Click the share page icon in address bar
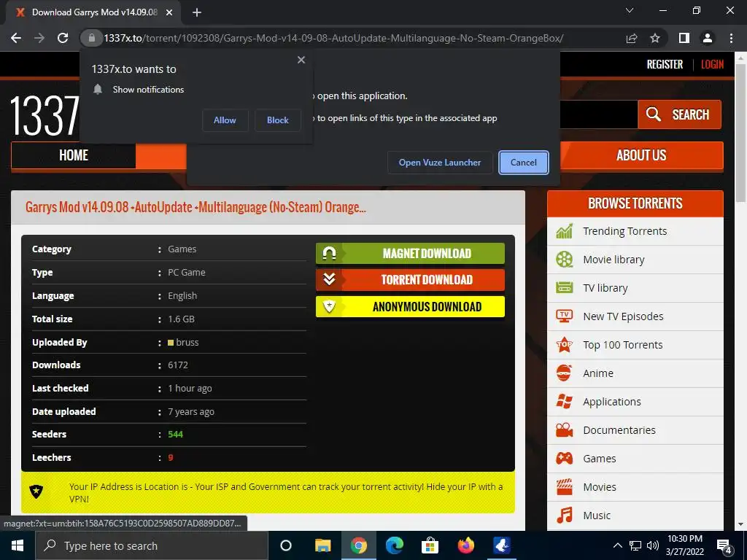This screenshot has width=747, height=560. [632, 38]
